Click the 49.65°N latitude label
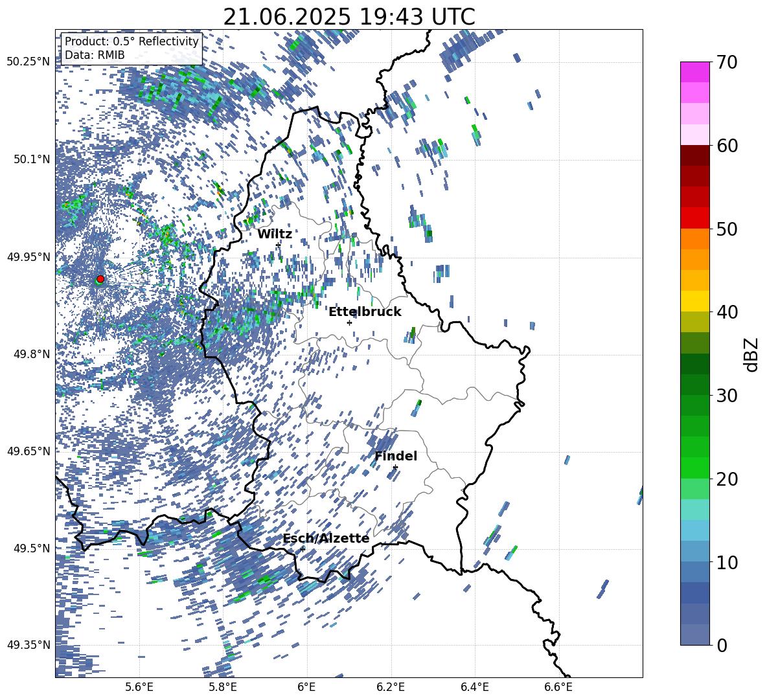 click(x=29, y=451)
